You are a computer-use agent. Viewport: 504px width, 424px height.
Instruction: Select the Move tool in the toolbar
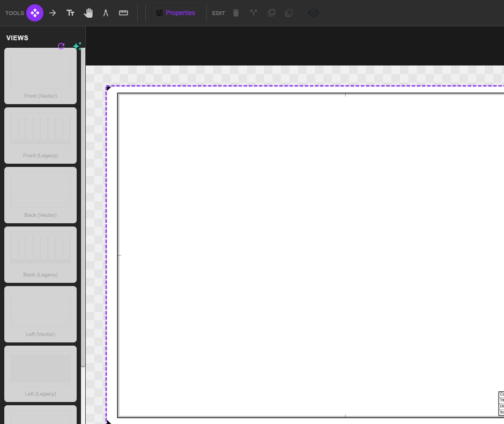[x=34, y=12]
